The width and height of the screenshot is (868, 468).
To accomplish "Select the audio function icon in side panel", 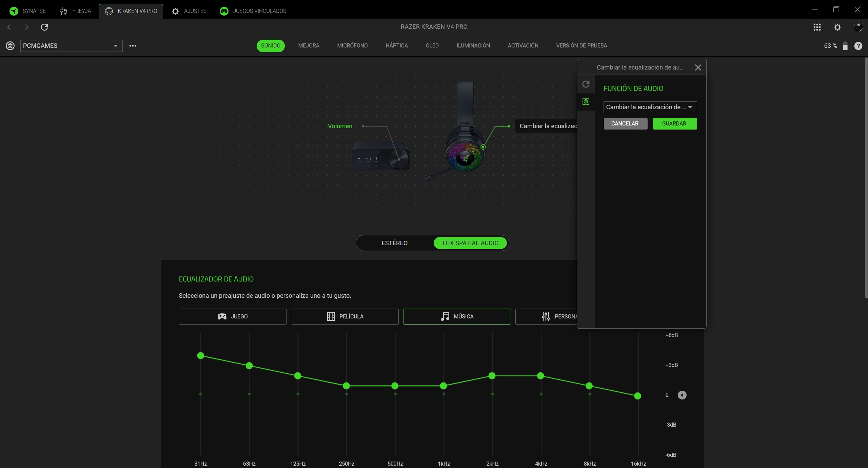I will (x=586, y=101).
